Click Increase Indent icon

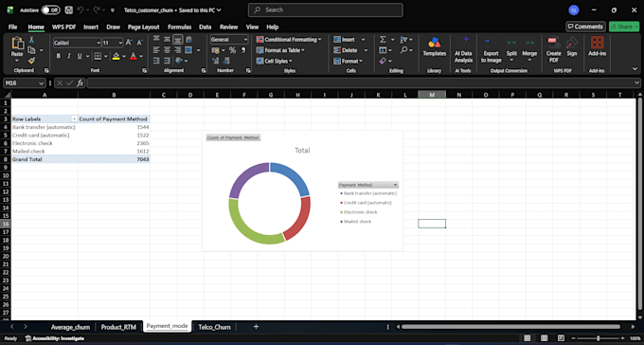168,61
